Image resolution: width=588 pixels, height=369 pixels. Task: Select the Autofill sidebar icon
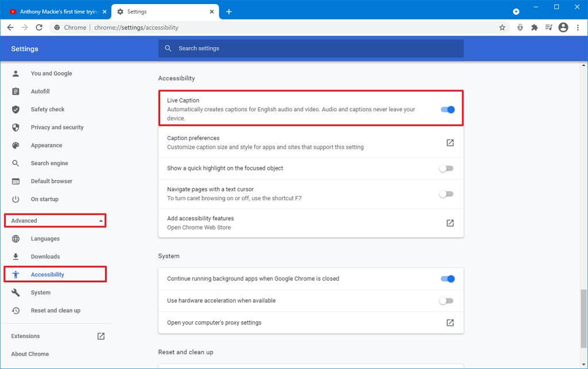pyautogui.click(x=15, y=91)
